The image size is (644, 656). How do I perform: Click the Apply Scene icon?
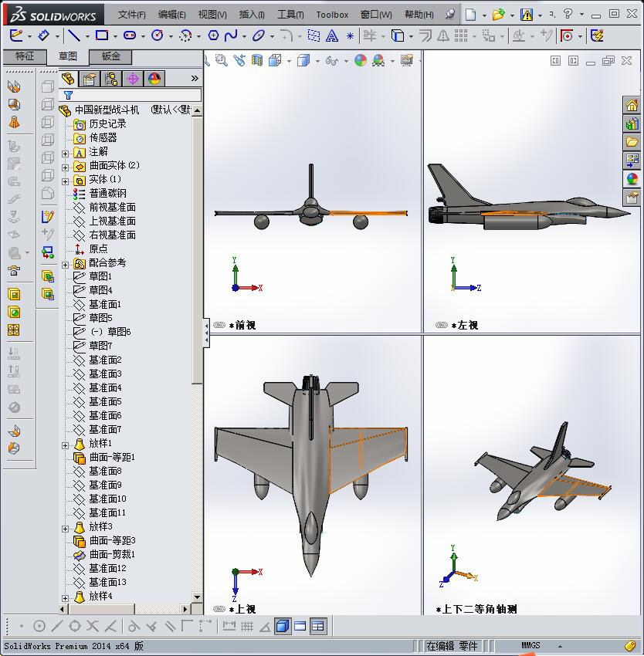pos(378,61)
